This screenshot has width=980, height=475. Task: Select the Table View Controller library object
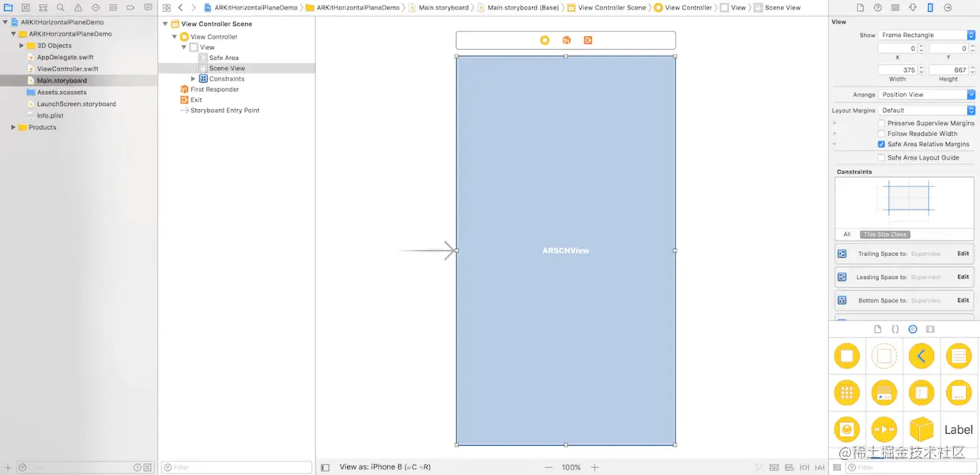pos(959,356)
